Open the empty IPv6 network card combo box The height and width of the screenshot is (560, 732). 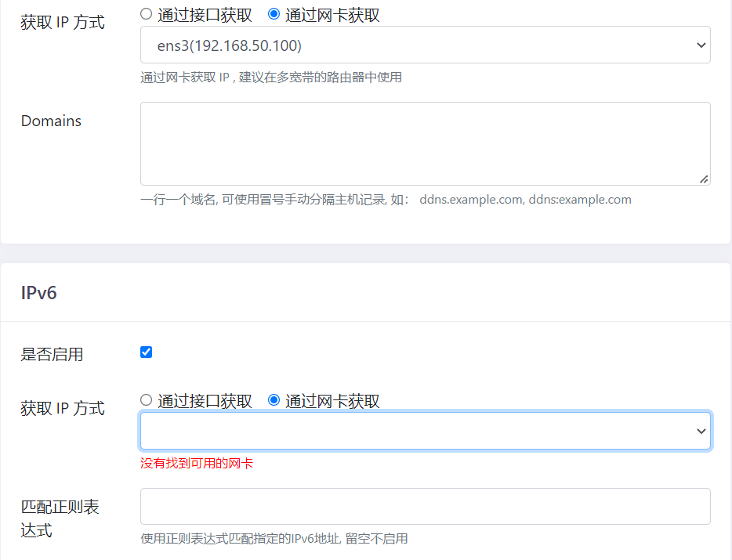pyautogui.click(x=423, y=430)
